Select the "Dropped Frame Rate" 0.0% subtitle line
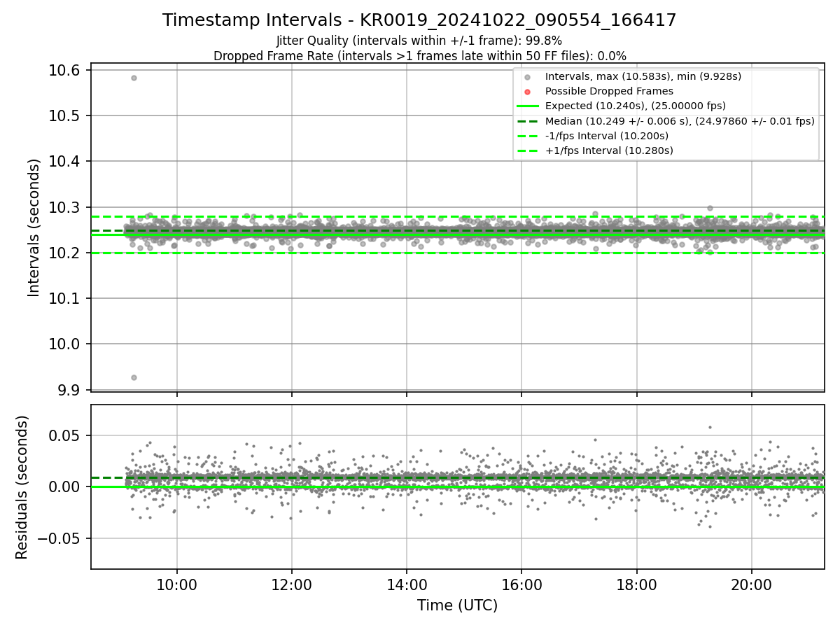Viewport: 840px width, 630px height. click(419, 56)
